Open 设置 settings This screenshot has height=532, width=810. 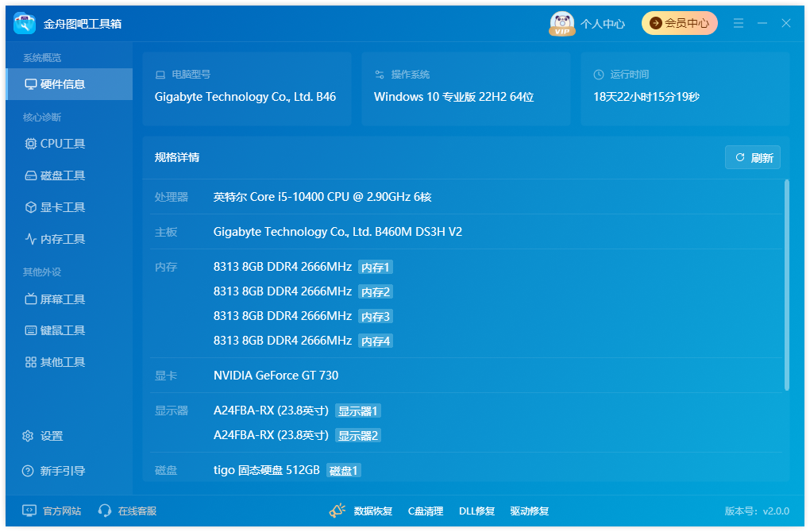[42, 437]
